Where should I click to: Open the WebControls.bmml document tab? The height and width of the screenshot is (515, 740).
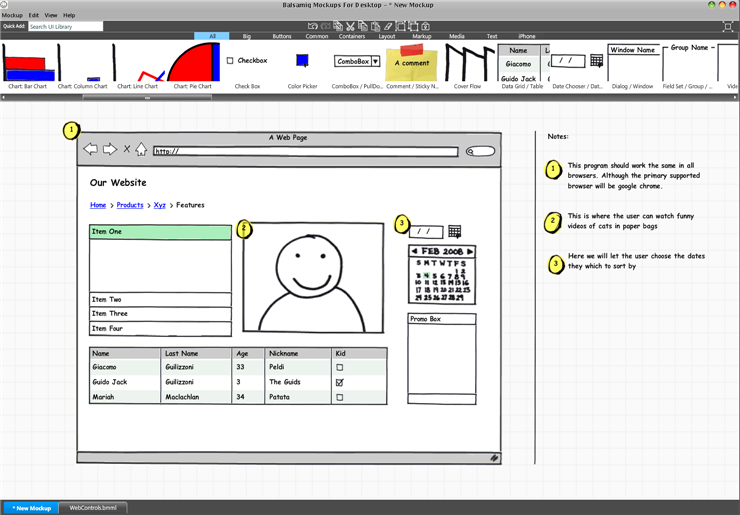(91, 508)
